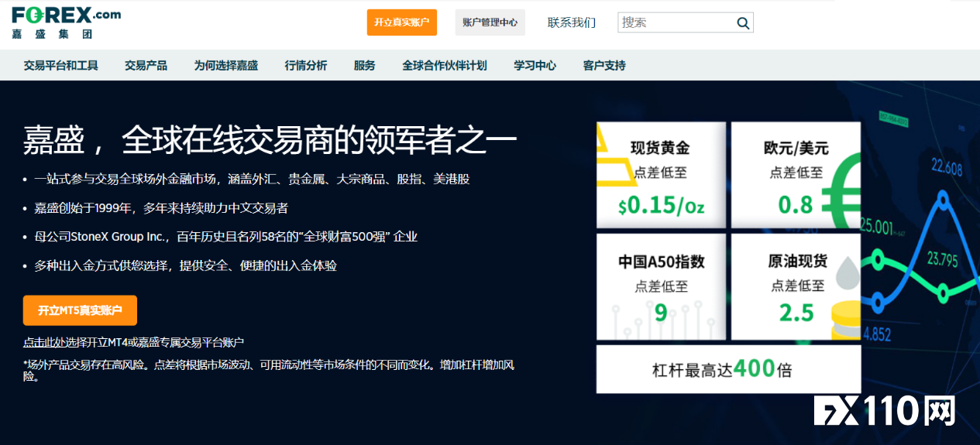
Task: Open the 交易产品 menu
Action: (146, 66)
